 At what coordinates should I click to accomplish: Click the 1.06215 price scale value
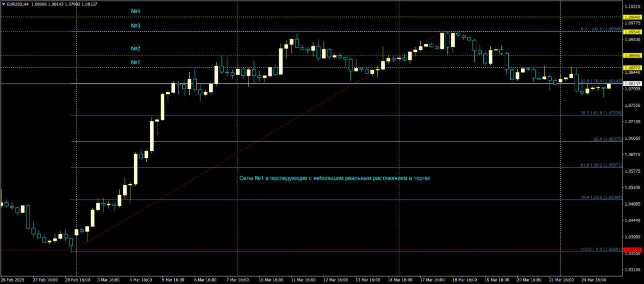[633, 155]
